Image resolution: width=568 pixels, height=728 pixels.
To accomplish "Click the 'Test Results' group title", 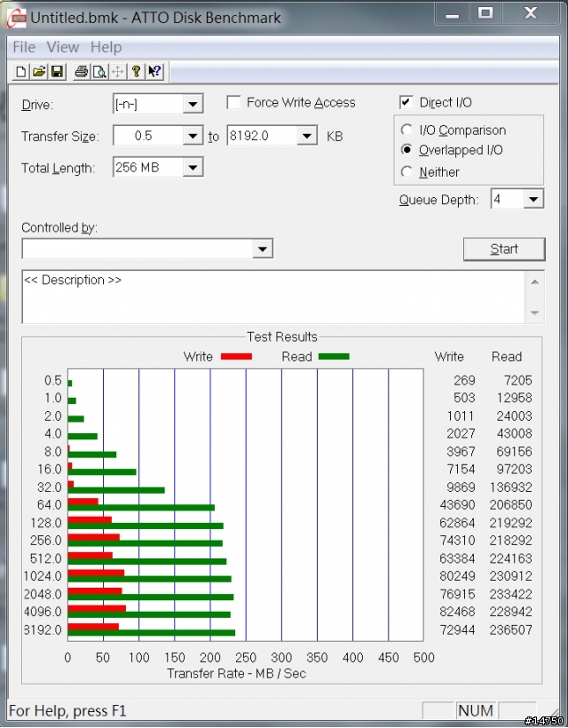I will [282, 336].
